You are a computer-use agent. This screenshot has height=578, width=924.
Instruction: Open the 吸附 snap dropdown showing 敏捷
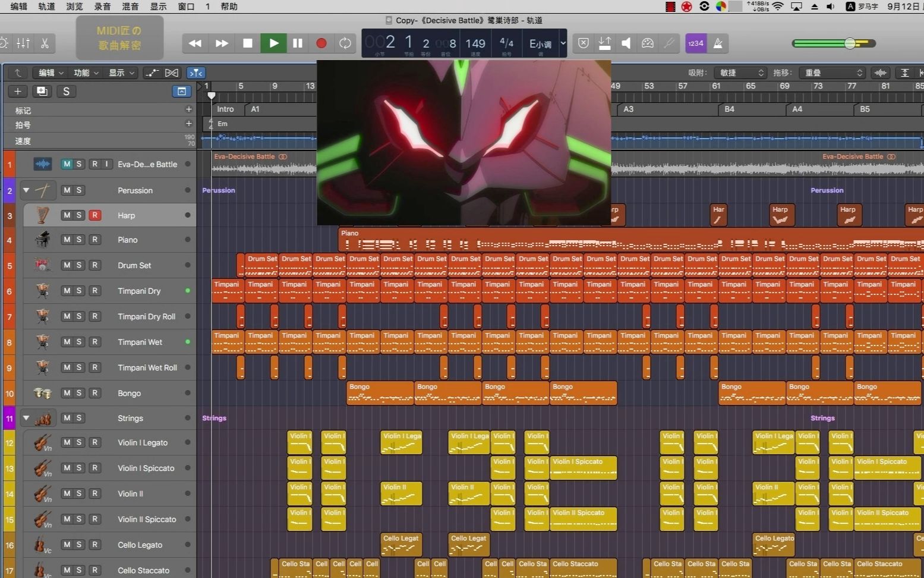click(x=741, y=73)
